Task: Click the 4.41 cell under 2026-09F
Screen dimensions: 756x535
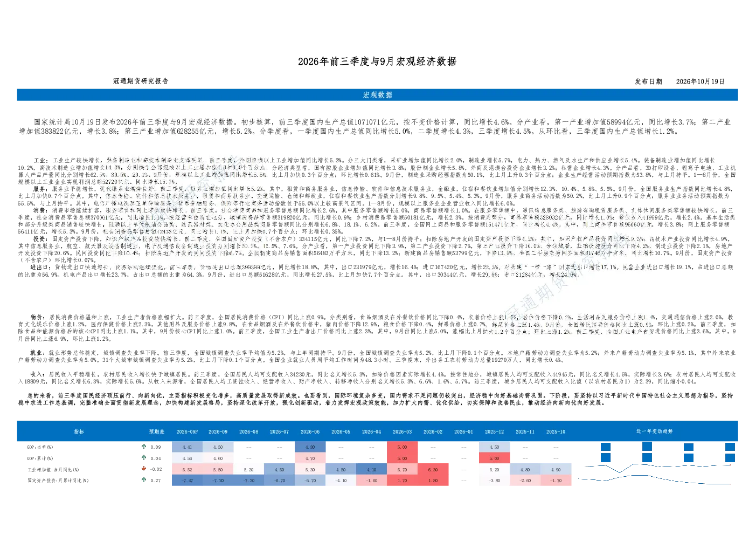Action: [x=187, y=447]
